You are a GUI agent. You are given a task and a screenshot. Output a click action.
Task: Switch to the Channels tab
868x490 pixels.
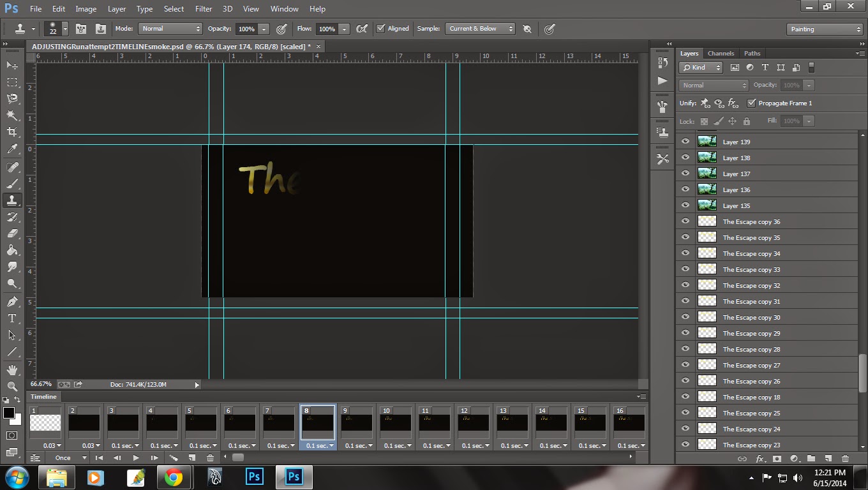(x=721, y=54)
